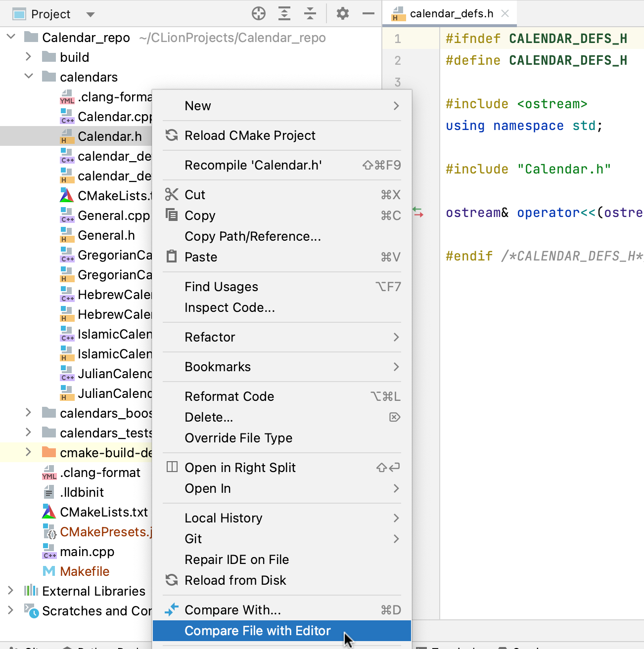This screenshot has width=644, height=649.
Task: Click the Makefile M icon
Action: [x=49, y=571]
